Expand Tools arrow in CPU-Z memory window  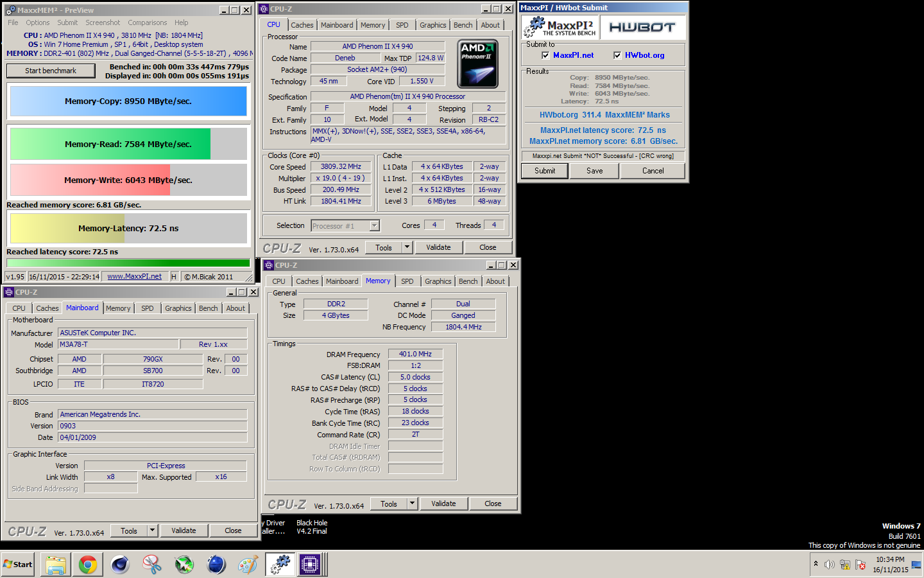coord(412,504)
